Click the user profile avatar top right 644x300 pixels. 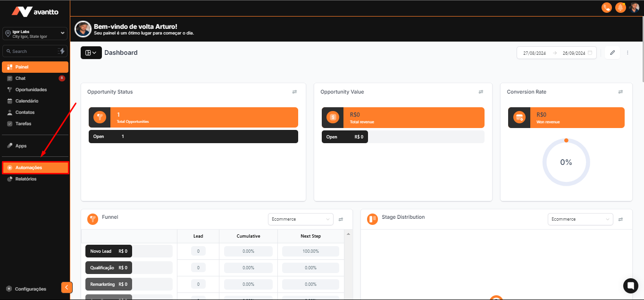(x=634, y=8)
